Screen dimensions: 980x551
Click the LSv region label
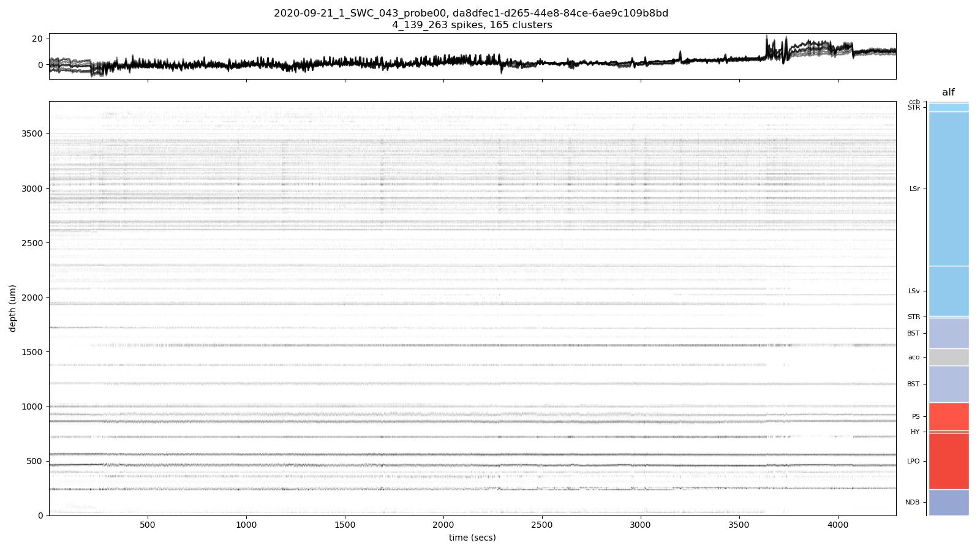tap(914, 291)
